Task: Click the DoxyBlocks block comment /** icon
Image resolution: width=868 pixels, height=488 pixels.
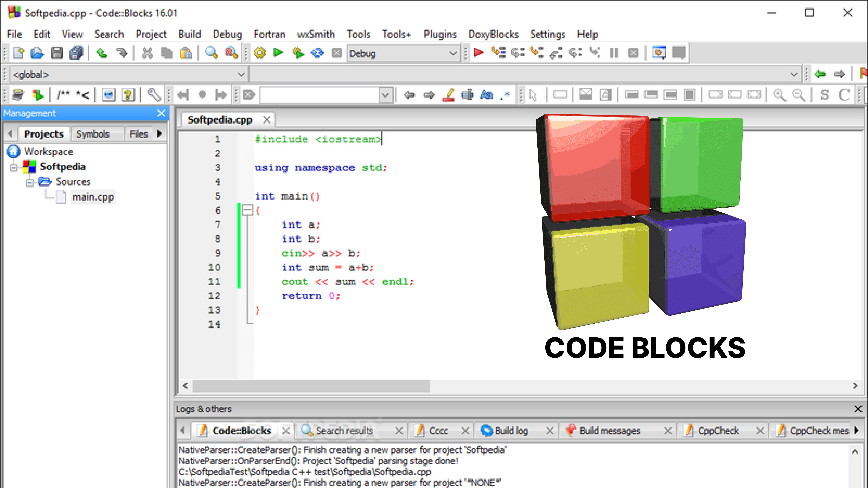Action: (x=63, y=94)
